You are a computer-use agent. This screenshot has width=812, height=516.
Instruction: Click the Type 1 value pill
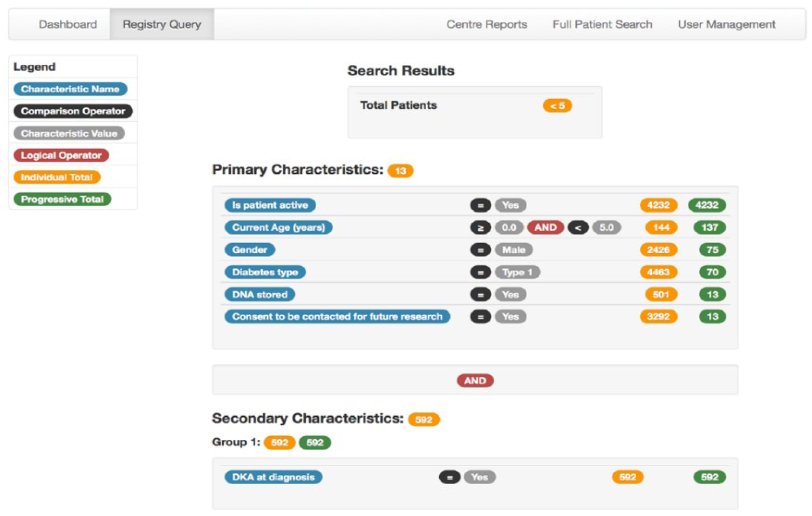(x=517, y=272)
